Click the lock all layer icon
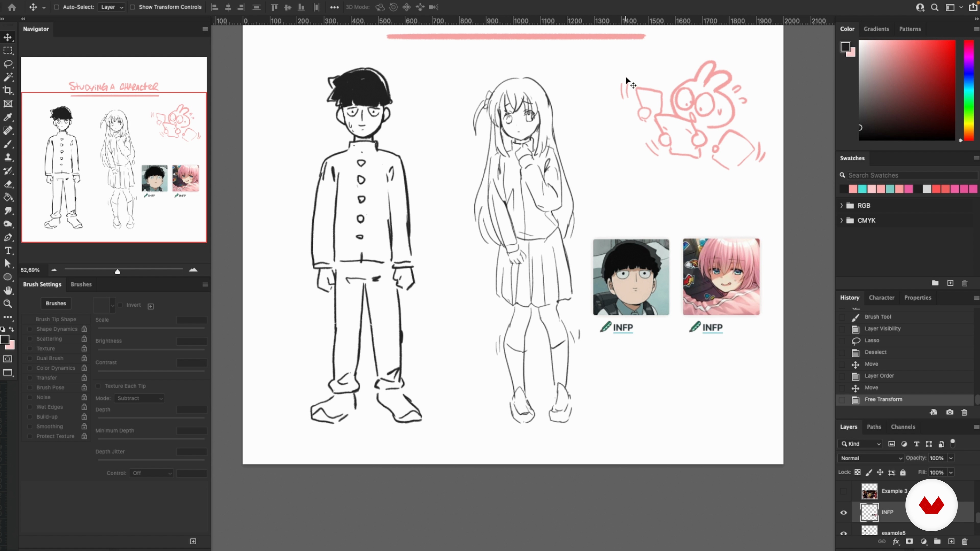980x551 pixels. (x=903, y=472)
